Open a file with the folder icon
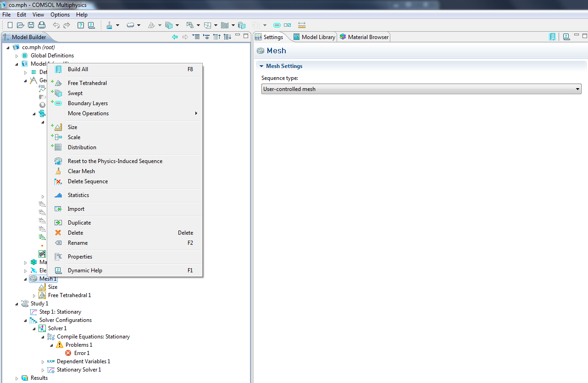The image size is (588, 383). coord(21,25)
